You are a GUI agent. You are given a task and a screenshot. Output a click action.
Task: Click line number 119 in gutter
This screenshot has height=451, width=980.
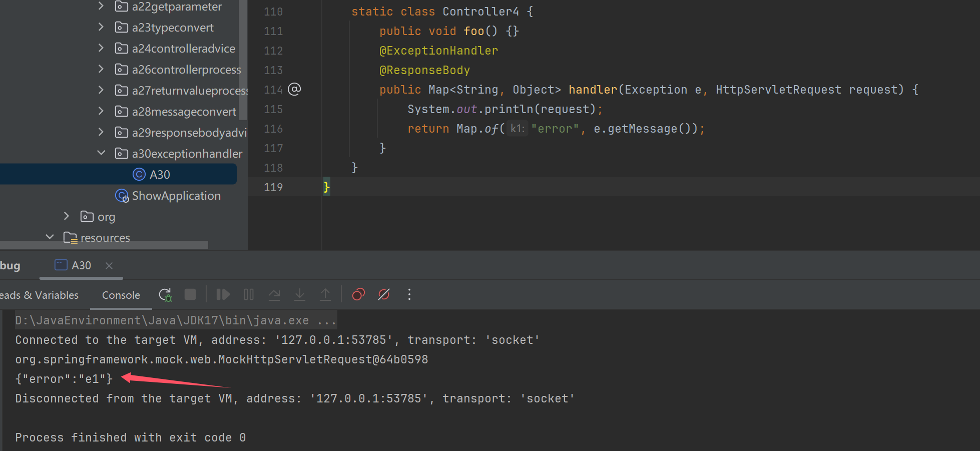273,187
